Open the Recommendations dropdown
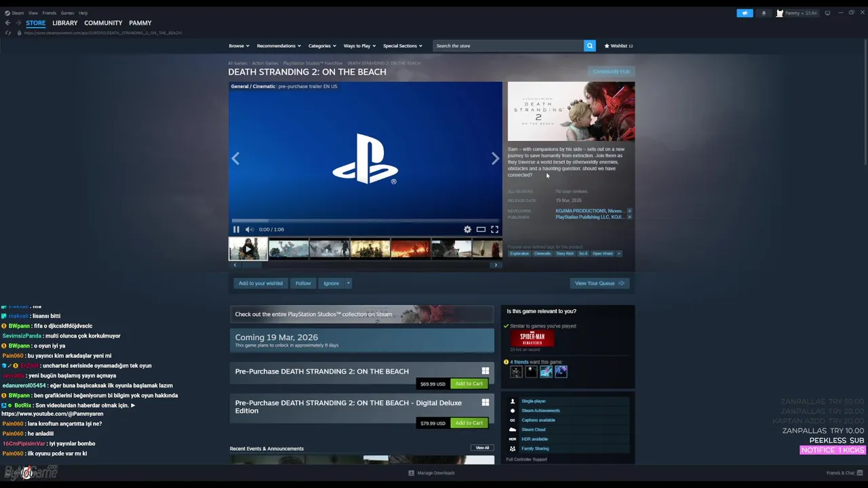 [x=279, y=45]
